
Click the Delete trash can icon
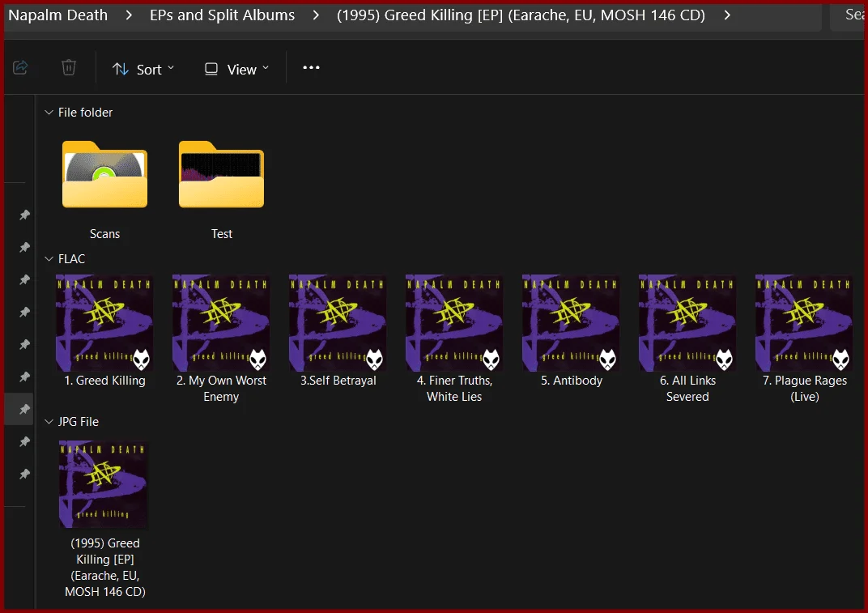tap(69, 67)
